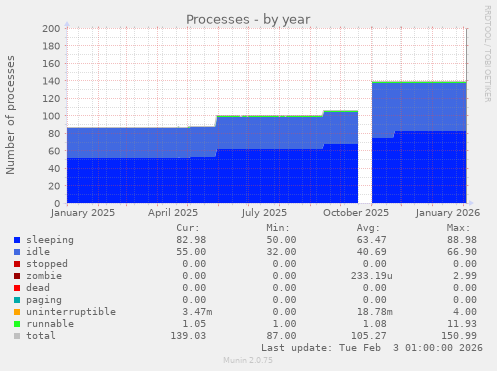Screen dimensions: 497x371
Task: Click the 'Min:' column header
Action: 278,228
